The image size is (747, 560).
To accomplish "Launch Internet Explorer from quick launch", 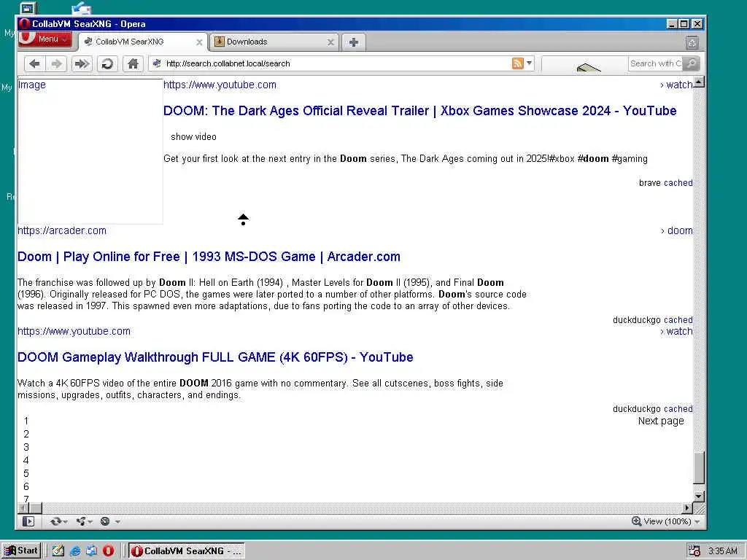I will [75, 551].
